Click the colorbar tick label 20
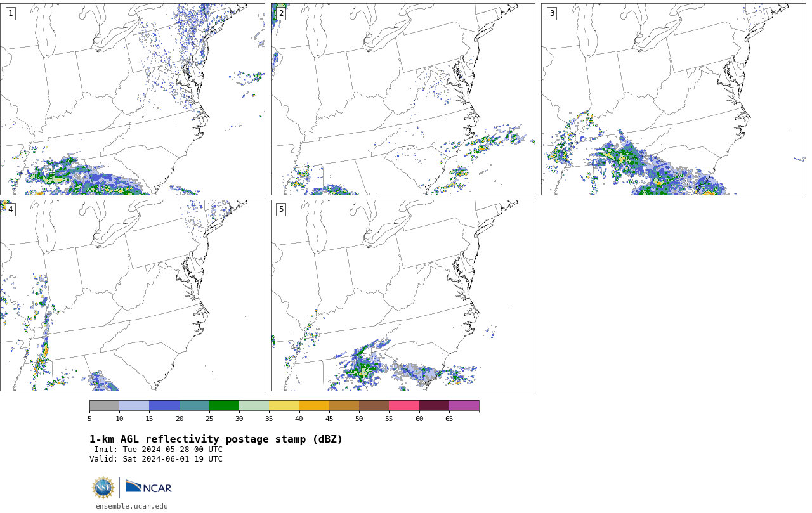 (x=180, y=419)
